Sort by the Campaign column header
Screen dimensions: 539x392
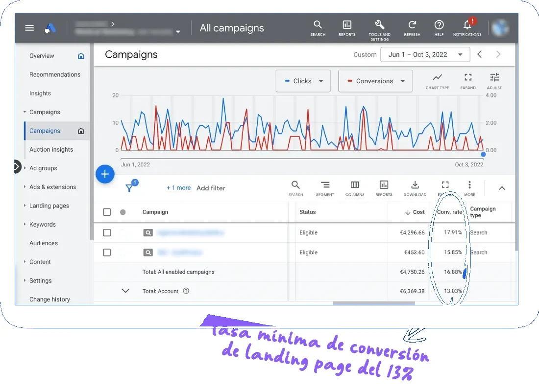pyautogui.click(x=155, y=212)
